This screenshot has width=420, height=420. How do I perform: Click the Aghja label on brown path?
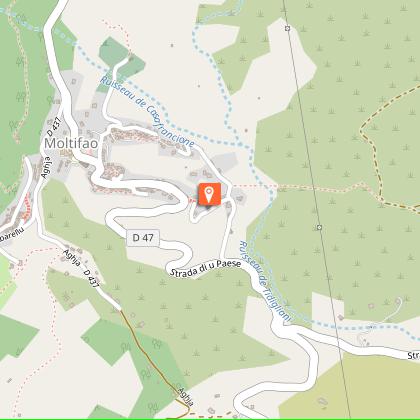(186, 396)
